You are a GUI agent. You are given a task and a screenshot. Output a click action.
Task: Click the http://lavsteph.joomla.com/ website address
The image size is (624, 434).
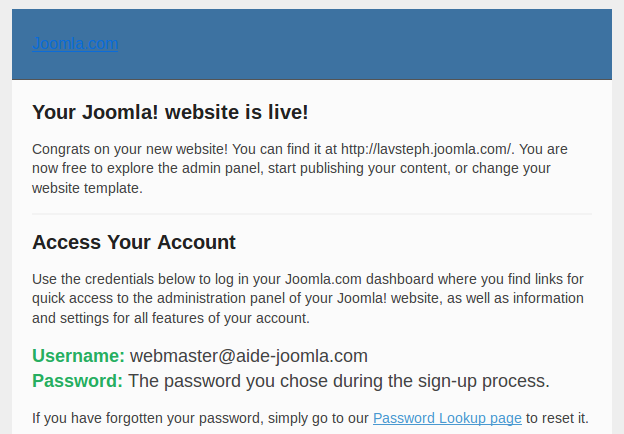click(x=426, y=149)
